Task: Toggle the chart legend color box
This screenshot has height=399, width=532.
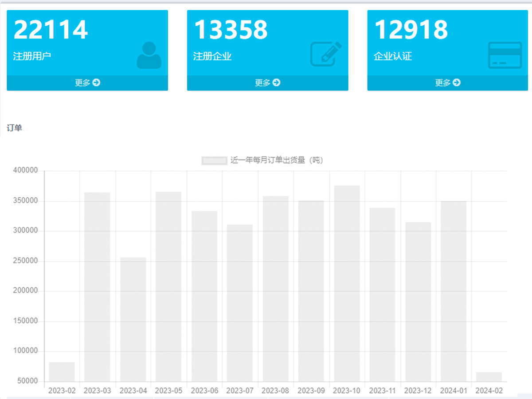Action: point(215,160)
